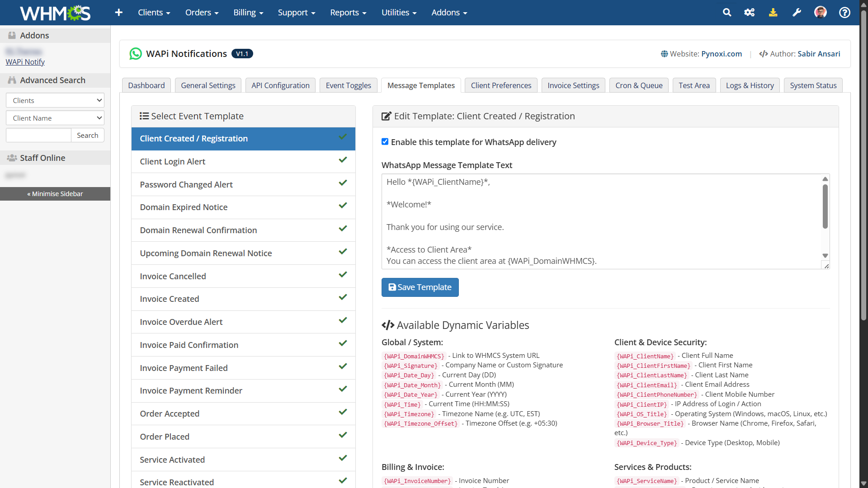Click checkmark on Service Activated row

pyautogui.click(x=343, y=458)
